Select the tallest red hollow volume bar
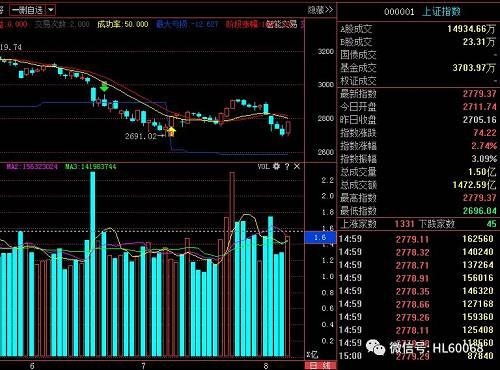This screenshot has height=370, width=500. coord(232,264)
